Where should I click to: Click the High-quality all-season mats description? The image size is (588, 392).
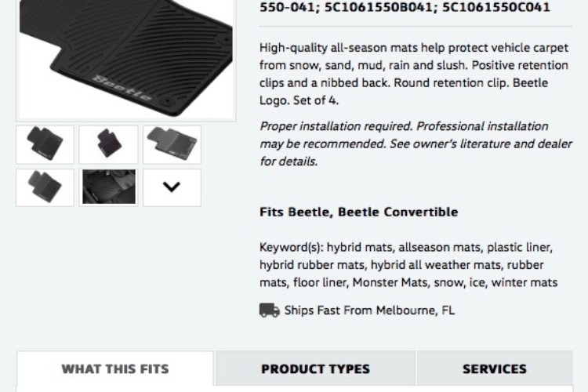click(414, 74)
